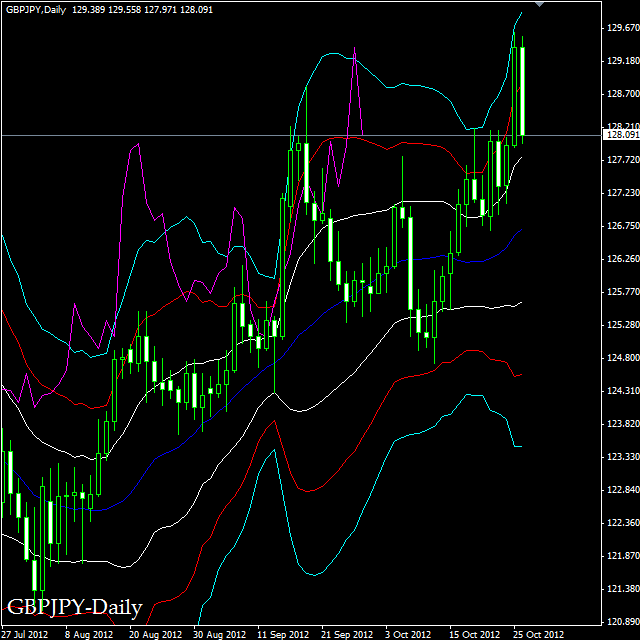Click the 121.870 price scale label
The height and width of the screenshot is (640, 640).
623,556
